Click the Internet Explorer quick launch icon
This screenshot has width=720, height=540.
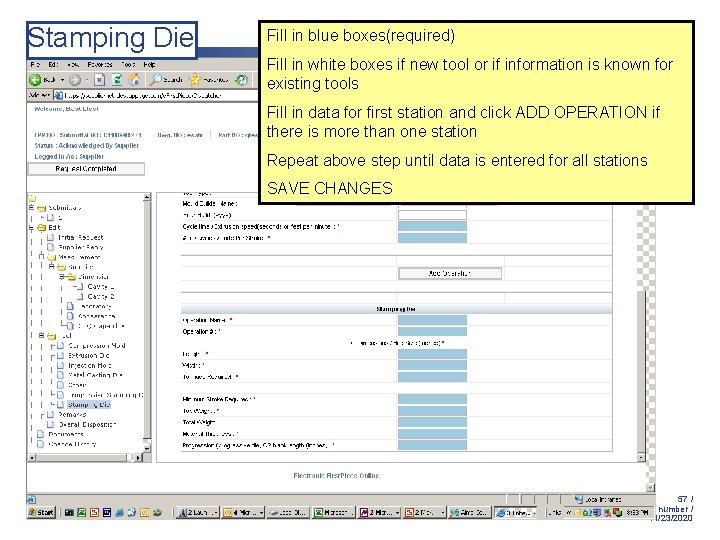pyautogui.click(x=119, y=512)
